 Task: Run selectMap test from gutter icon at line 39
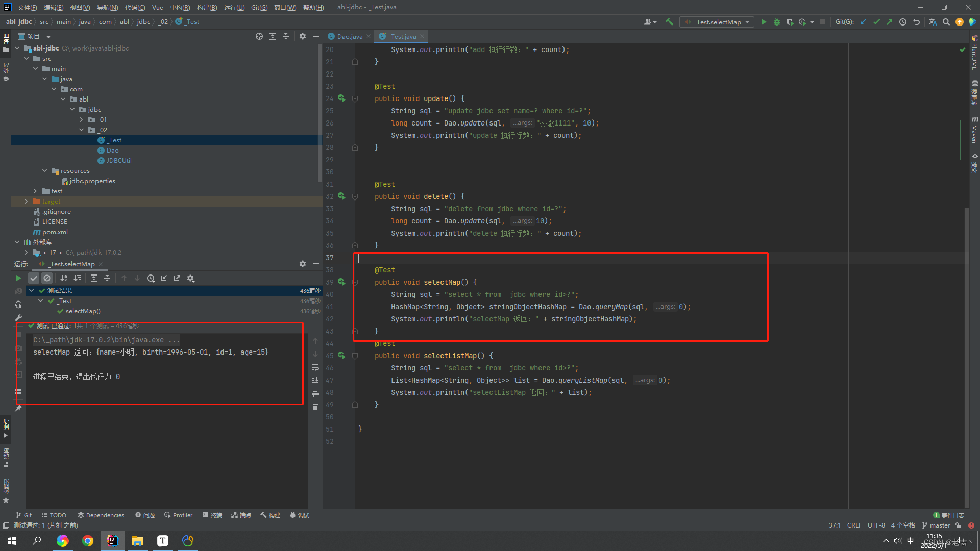[341, 282]
